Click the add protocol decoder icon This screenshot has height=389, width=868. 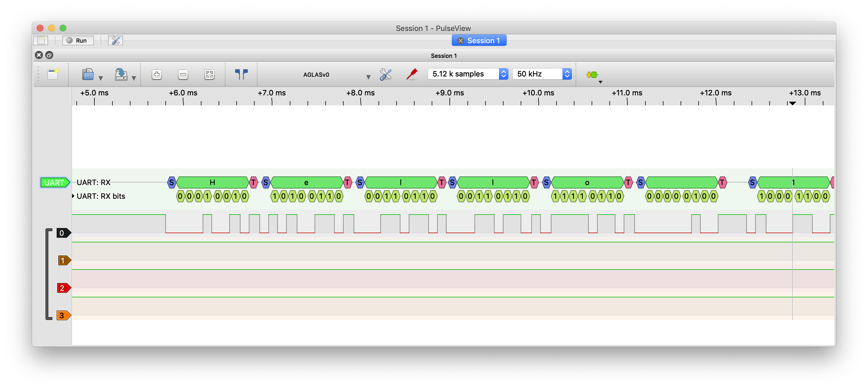click(x=592, y=74)
